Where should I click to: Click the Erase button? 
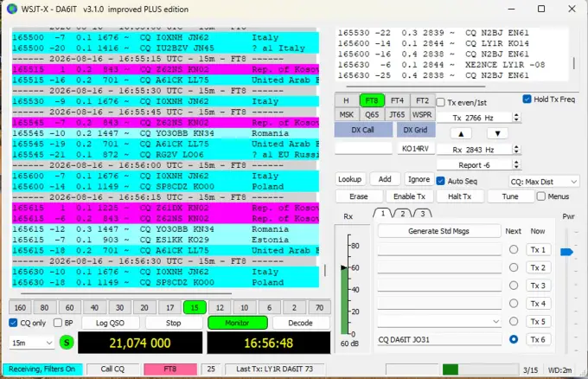coord(359,196)
